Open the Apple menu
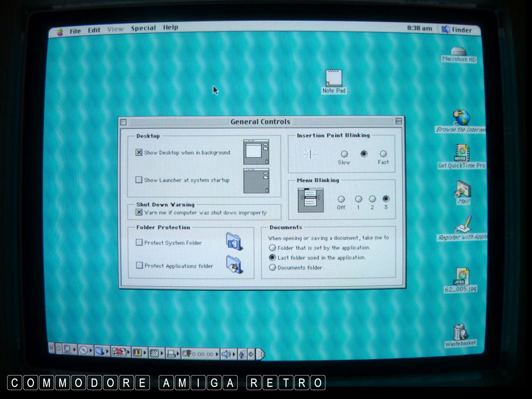 60,31
